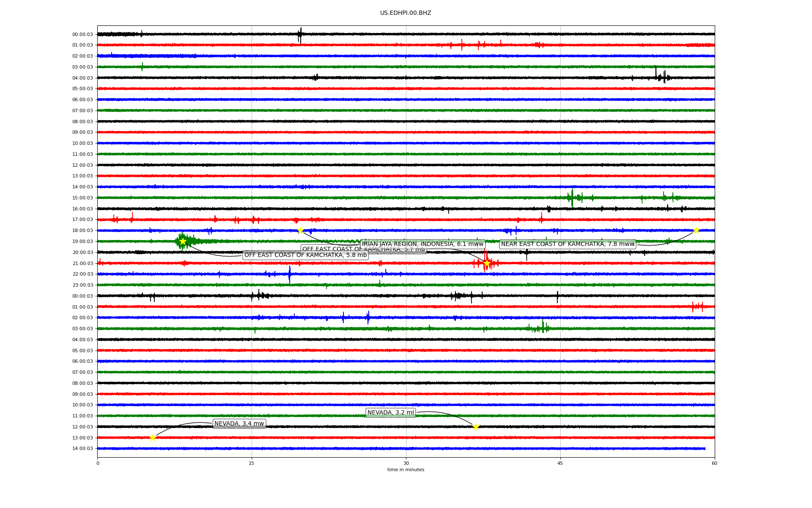Click the OFF EAST COAST OF KAMCHATKA 5.8 mb label

[305, 255]
